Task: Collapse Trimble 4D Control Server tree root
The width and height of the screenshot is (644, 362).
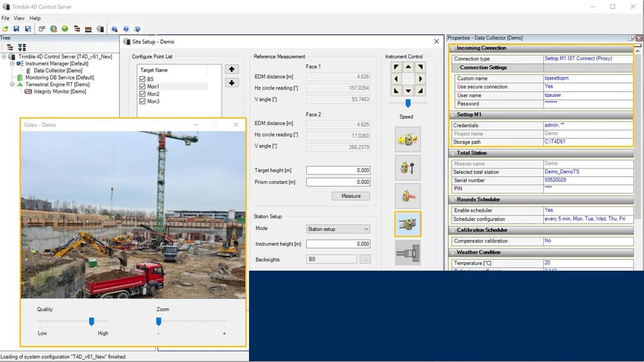Action: click(x=4, y=56)
